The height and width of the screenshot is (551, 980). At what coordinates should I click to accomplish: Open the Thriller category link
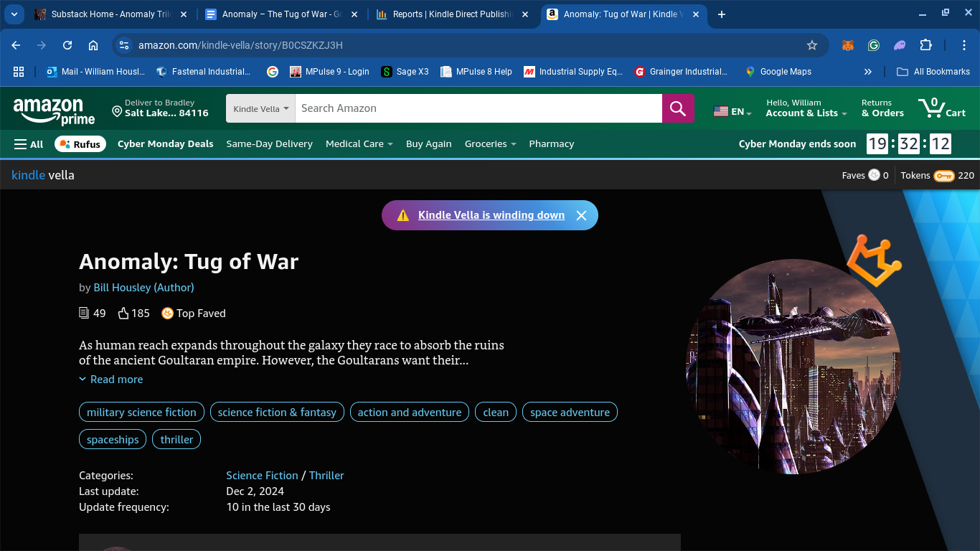(326, 476)
